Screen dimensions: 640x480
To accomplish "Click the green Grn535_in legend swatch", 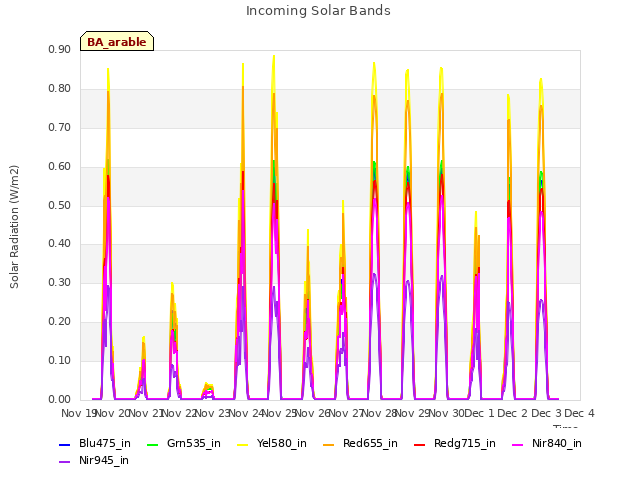I will pos(152,444).
